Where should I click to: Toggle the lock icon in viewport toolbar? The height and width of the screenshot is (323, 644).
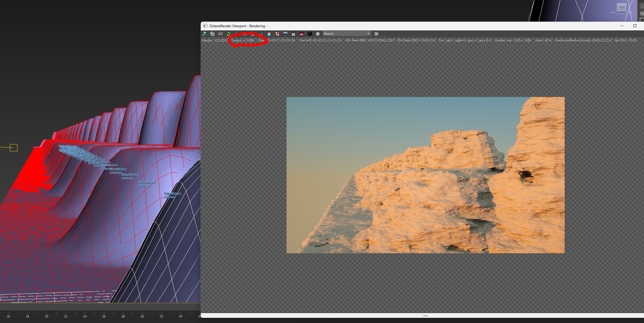pos(237,34)
